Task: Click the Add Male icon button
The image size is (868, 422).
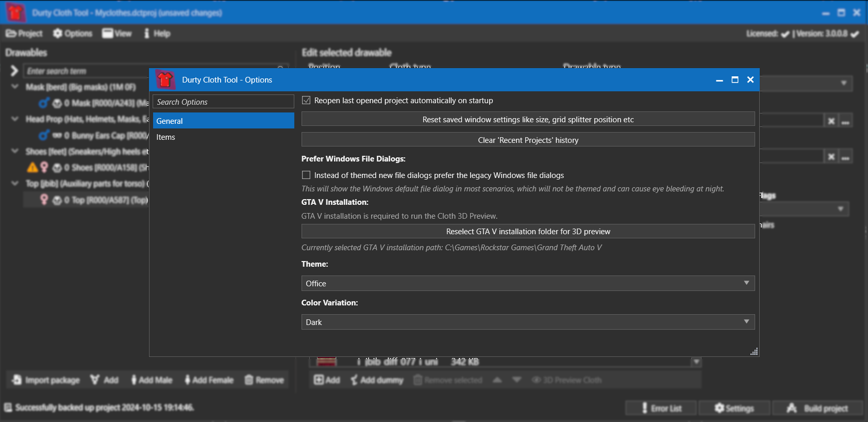Action: click(x=134, y=380)
